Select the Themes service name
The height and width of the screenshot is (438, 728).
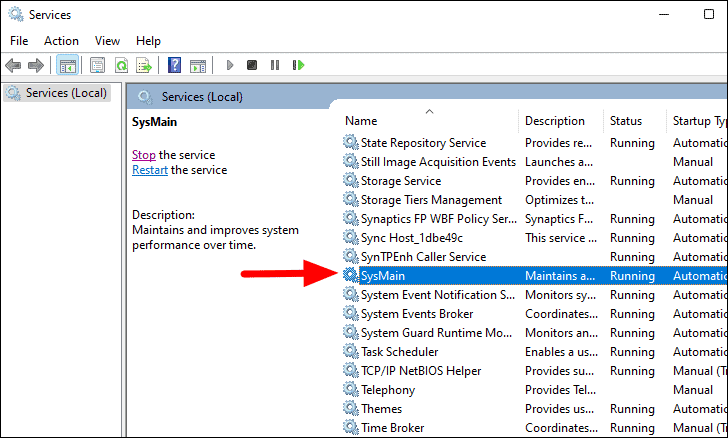coord(381,409)
